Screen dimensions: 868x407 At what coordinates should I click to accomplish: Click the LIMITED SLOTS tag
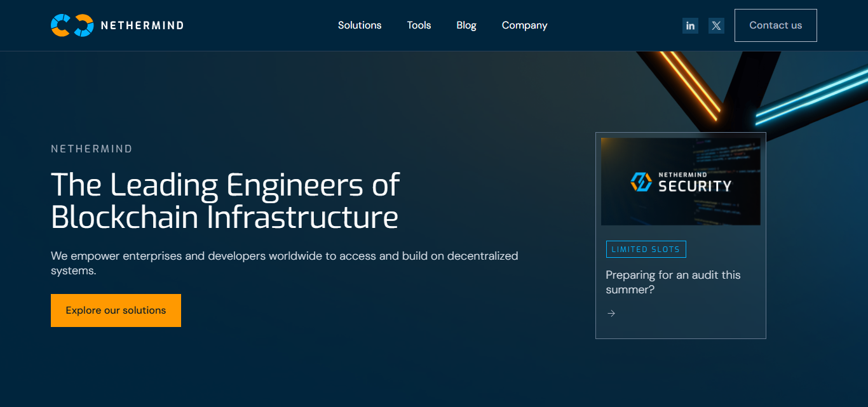(646, 250)
